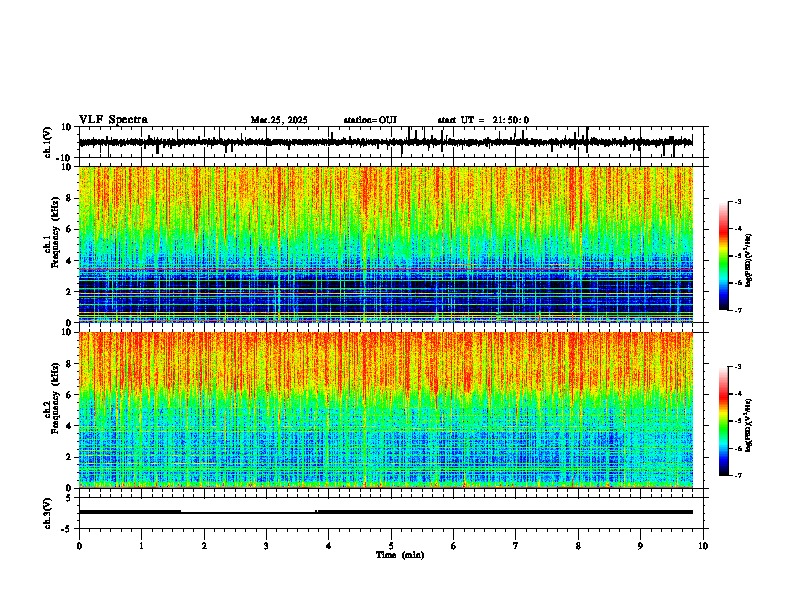Click the thick black ch.3 trace line
The width and height of the screenshot is (792, 612).
point(386,512)
